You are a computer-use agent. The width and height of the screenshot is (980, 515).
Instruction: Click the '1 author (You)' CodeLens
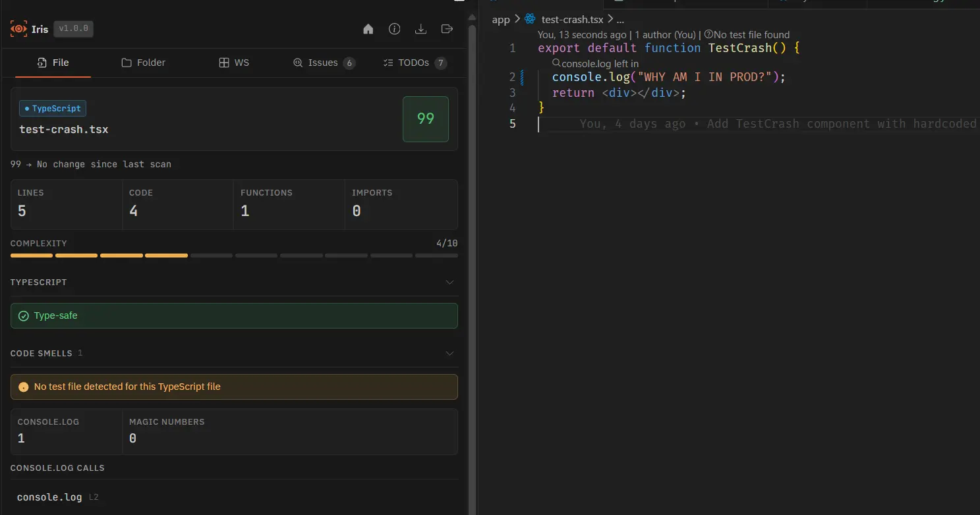pyautogui.click(x=665, y=35)
